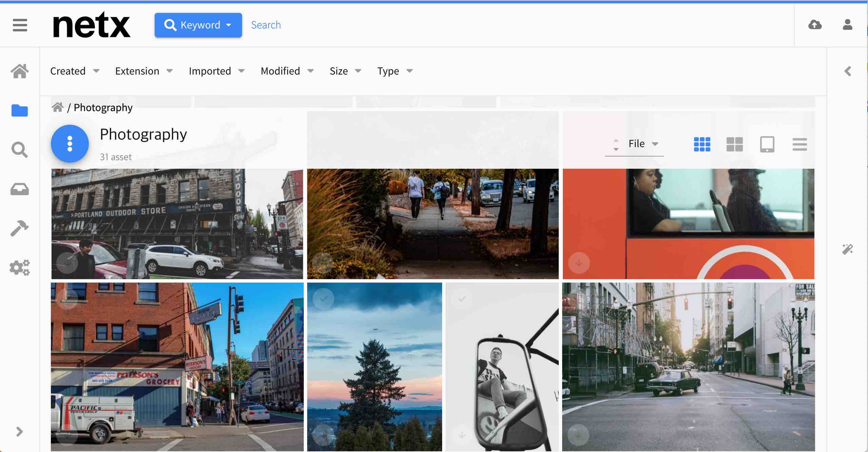Click the blue folder actions button

click(70, 144)
